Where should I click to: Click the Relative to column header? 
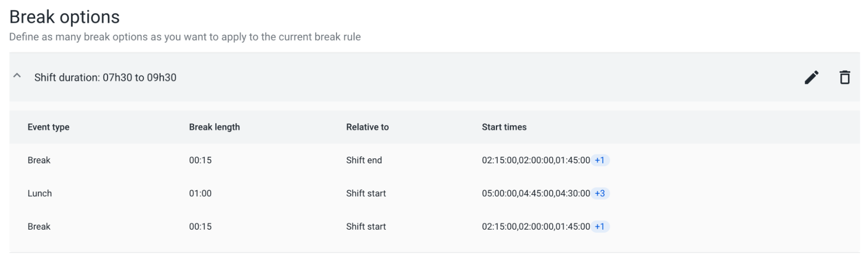point(367,127)
